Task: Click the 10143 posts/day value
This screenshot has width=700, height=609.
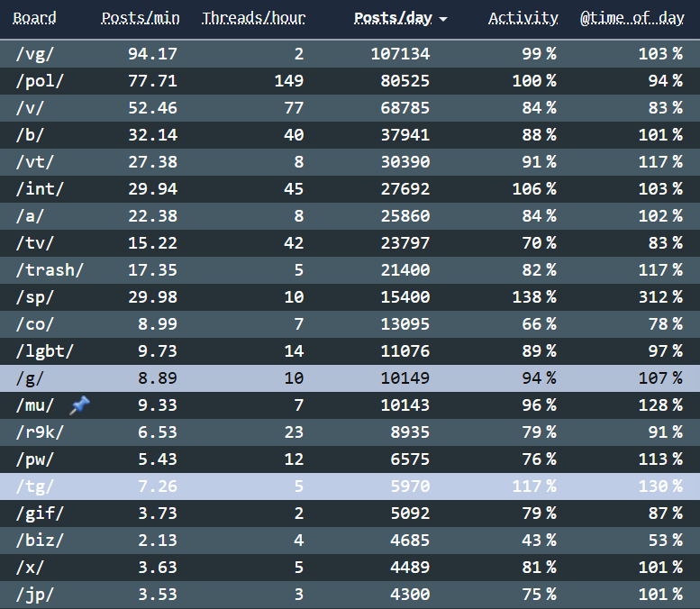Action: [x=405, y=405]
